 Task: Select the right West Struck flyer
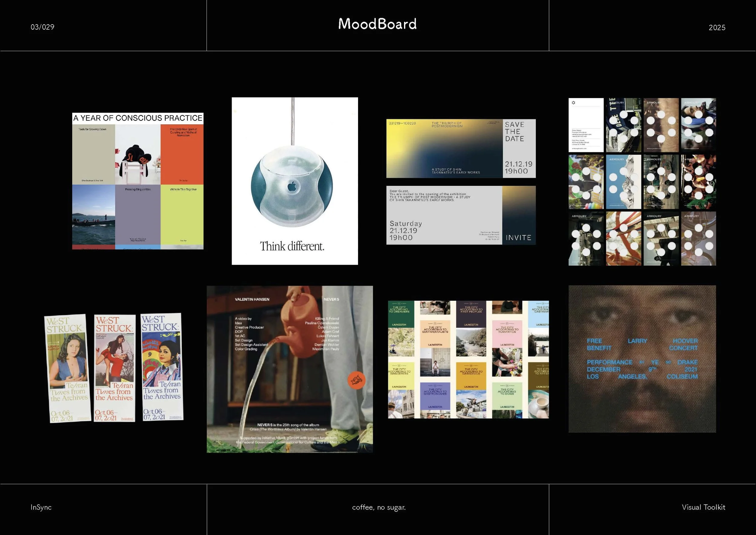162,367
